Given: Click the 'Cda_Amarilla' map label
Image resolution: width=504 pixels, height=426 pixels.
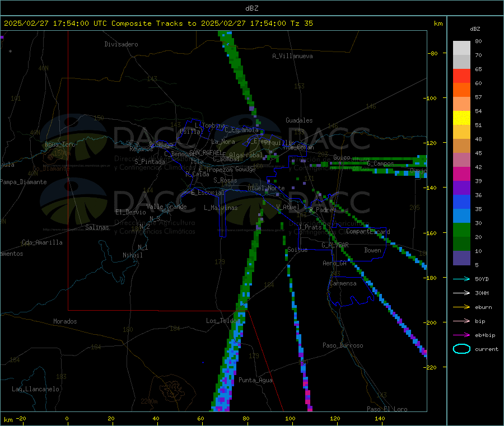Looking at the screenshot, I should [42, 242].
